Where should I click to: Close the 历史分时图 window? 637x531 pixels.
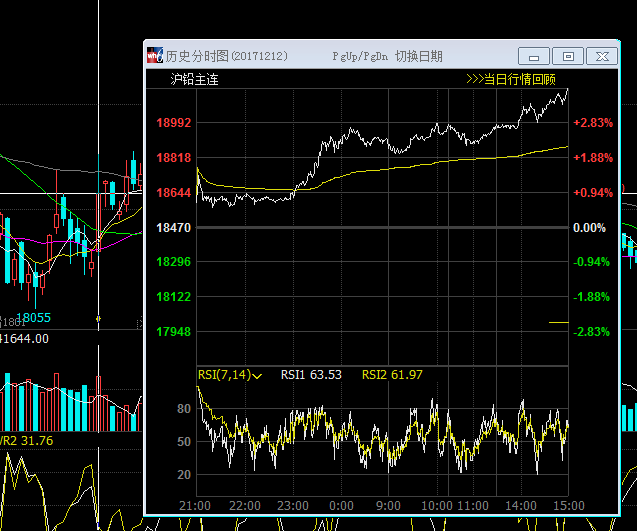point(601,56)
